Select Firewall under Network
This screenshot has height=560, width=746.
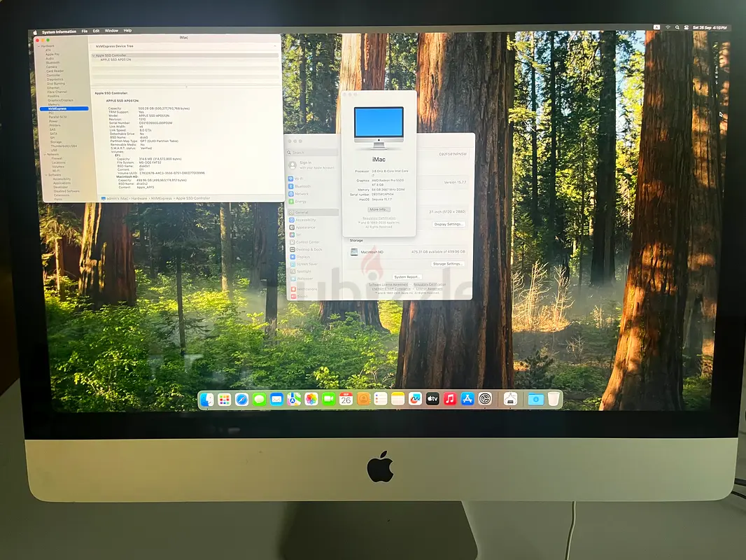coord(57,158)
